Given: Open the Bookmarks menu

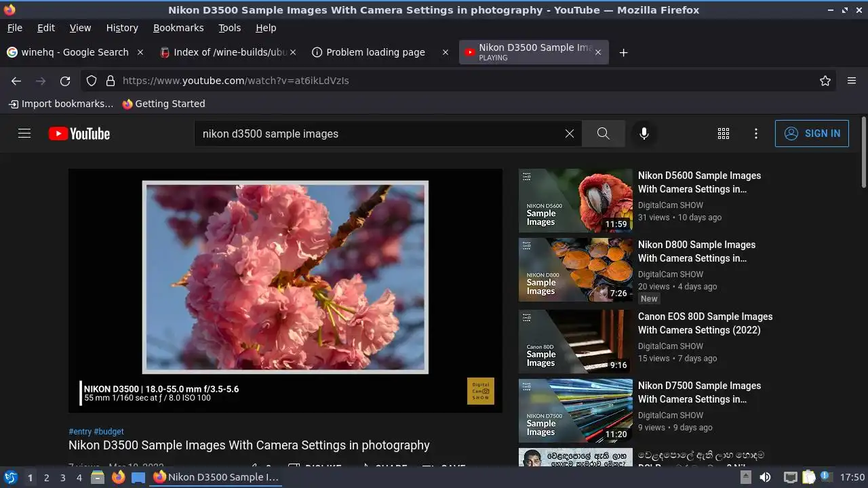Looking at the screenshot, I should pyautogui.click(x=178, y=28).
